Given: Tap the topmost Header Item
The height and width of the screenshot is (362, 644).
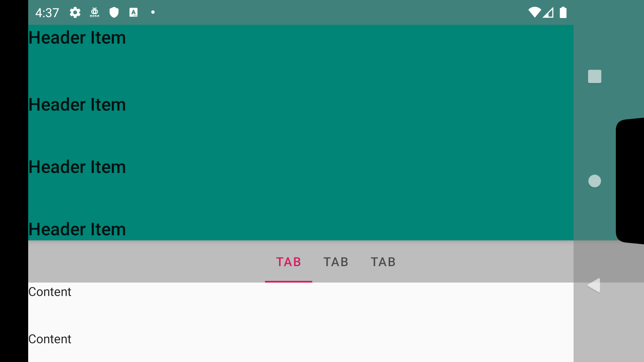Looking at the screenshot, I should click(x=77, y=38).
